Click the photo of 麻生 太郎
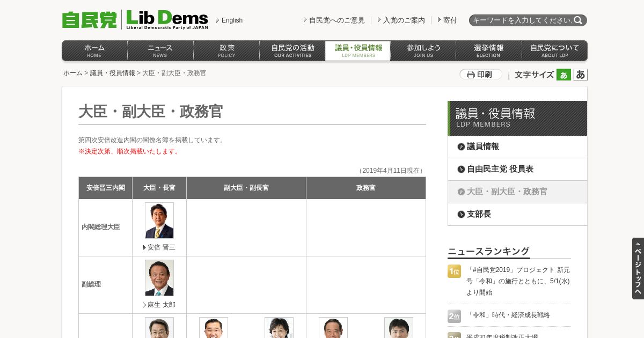 (x=159, y=278)
